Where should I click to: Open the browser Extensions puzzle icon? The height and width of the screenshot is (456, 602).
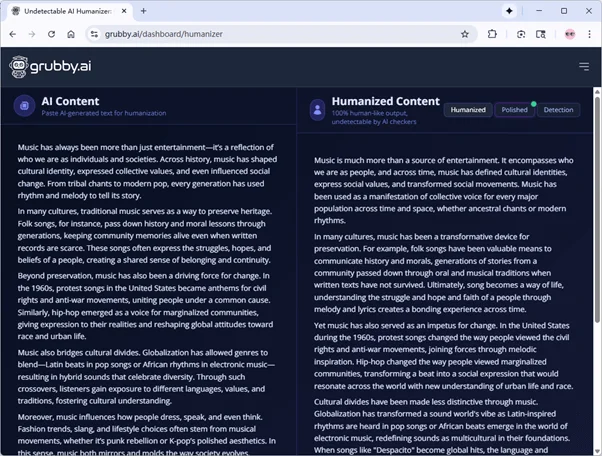pos(493,33)
